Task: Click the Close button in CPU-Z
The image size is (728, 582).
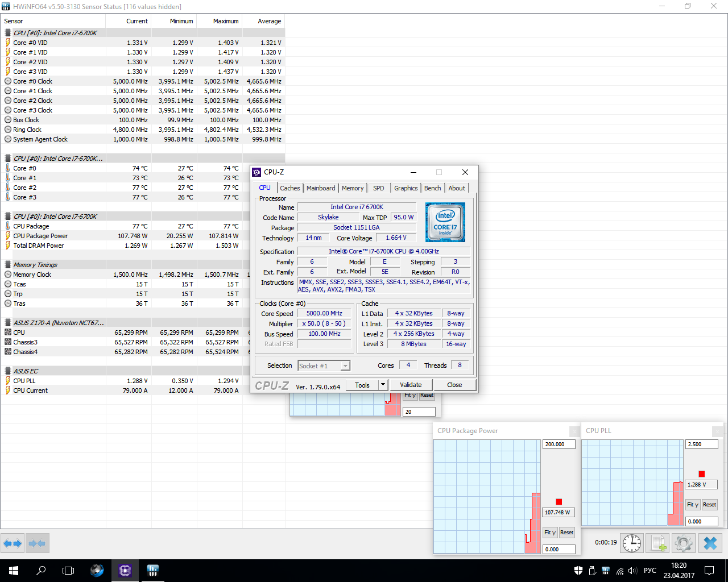Action: pyautogui.click(x=454, y=385)
